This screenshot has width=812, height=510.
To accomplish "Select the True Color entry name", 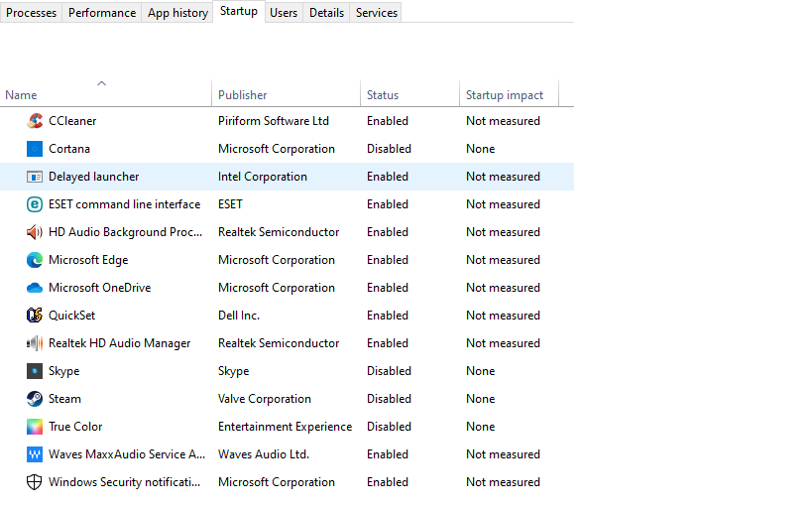I will [75, 427].
